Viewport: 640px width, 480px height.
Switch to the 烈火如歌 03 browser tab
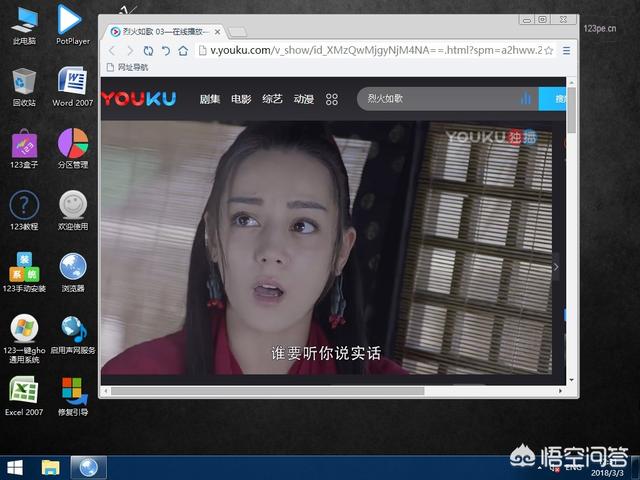click(x=165, y=31)
